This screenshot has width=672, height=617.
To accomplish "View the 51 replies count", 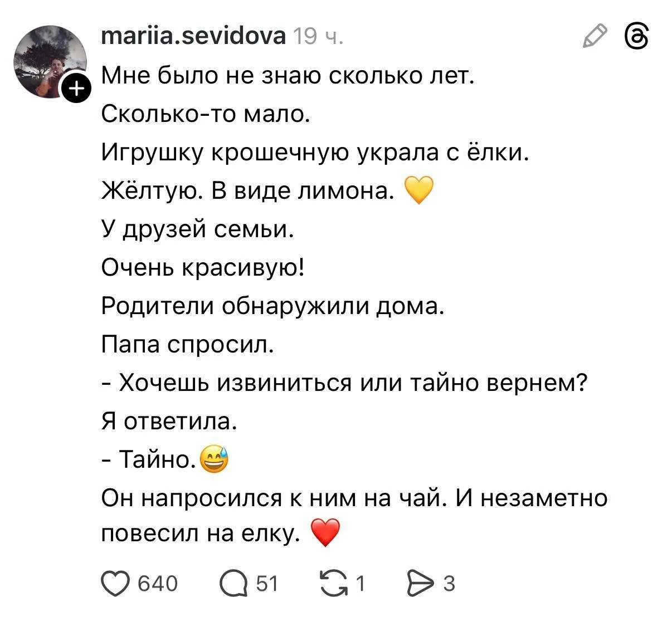I will [266, 584].
